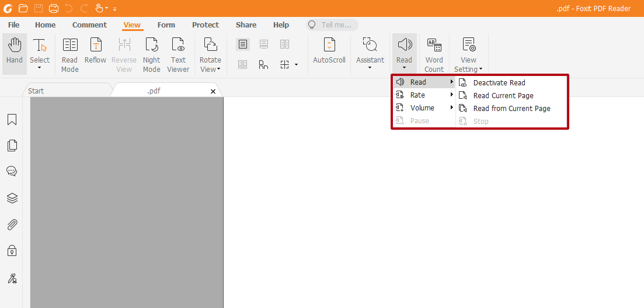Switch to the Comment ribbon tab
Image resolution: width=644 pixels, height=308 pixels.
click(89, 25)
